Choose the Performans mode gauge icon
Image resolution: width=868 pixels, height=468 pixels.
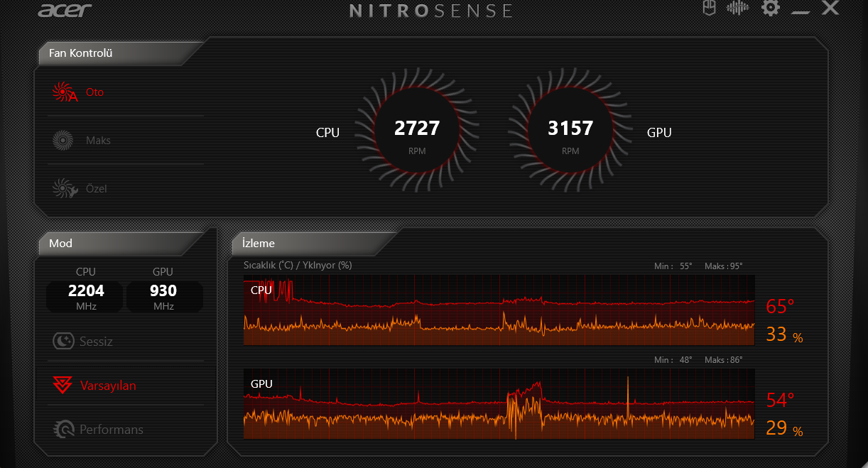click(x=63, y=430)
